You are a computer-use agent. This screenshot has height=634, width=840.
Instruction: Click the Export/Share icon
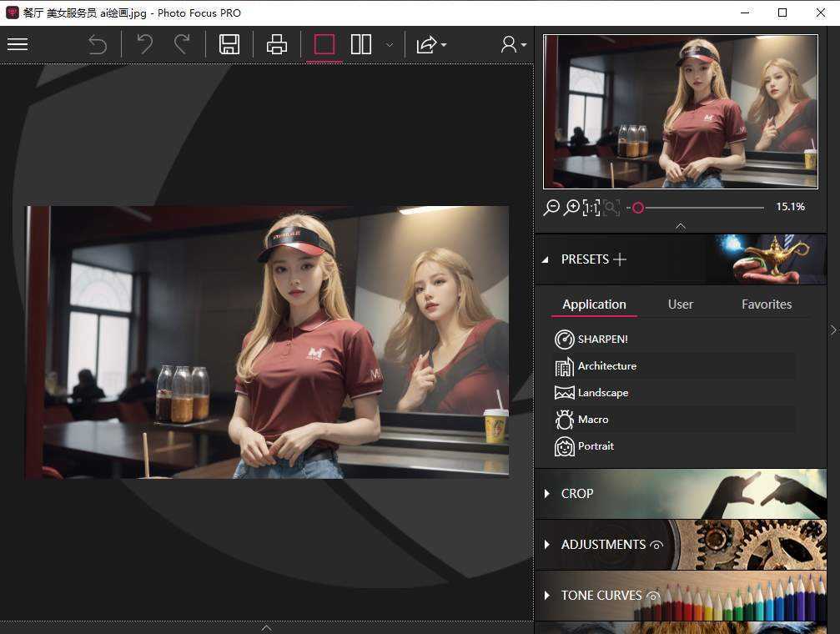coord(425,44)
